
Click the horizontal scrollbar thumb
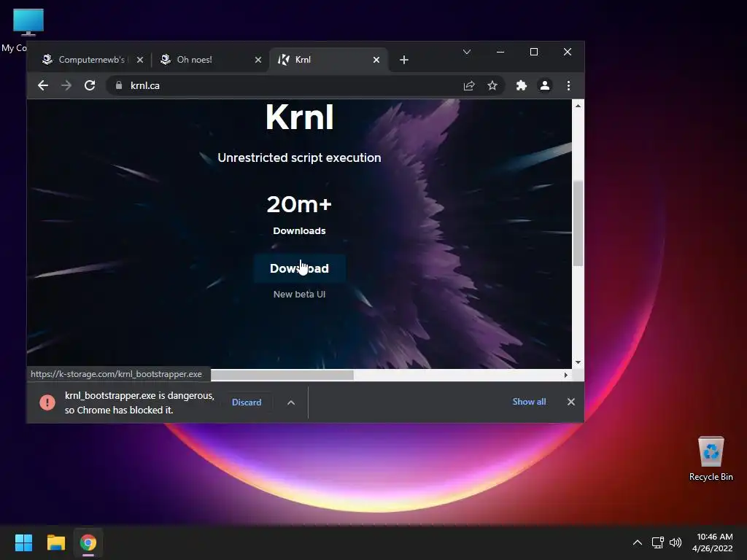[x=282, y=376]
